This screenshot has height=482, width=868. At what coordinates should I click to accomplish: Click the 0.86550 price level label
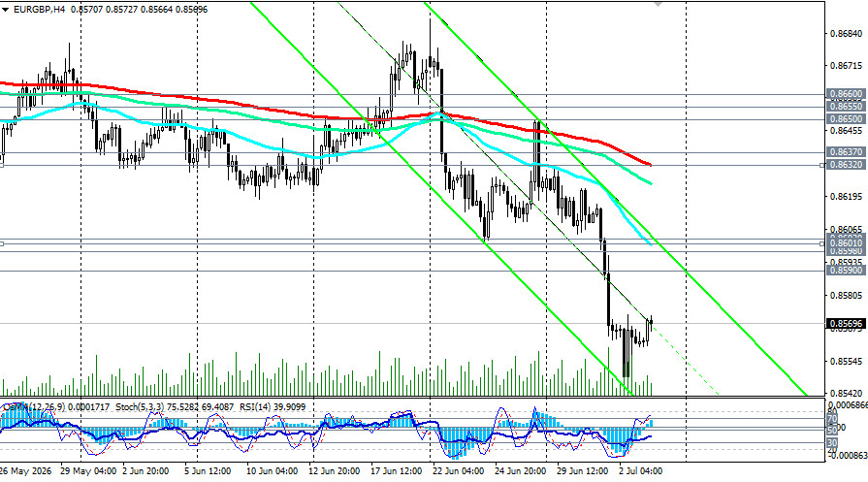coord(846,107)
